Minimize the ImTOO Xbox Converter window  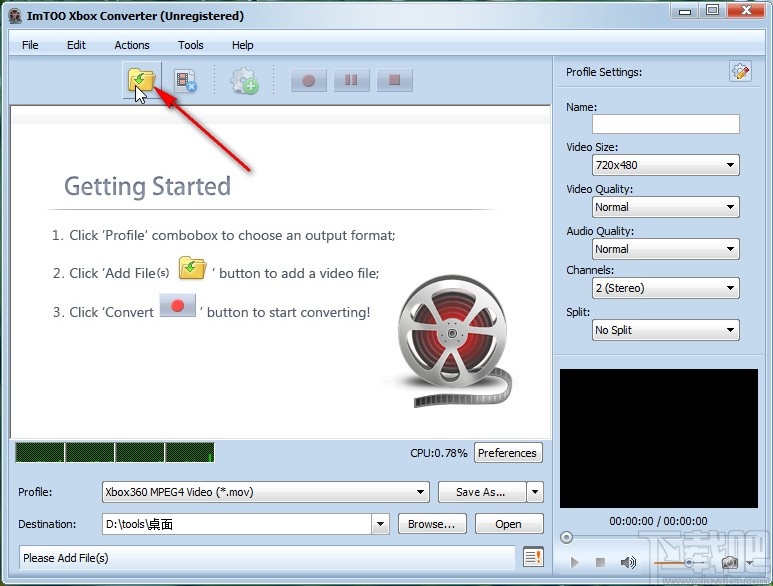(685, 11)
